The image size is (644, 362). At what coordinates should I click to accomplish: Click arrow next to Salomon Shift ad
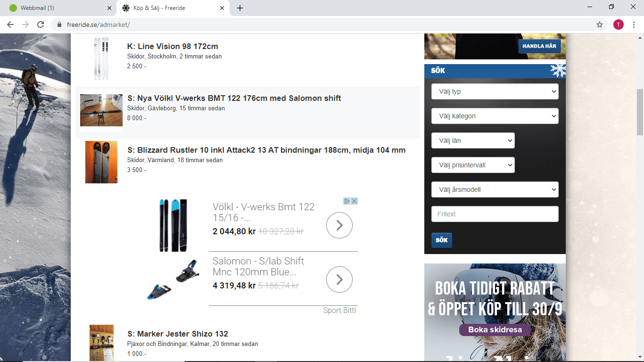(x=339, y=280)
